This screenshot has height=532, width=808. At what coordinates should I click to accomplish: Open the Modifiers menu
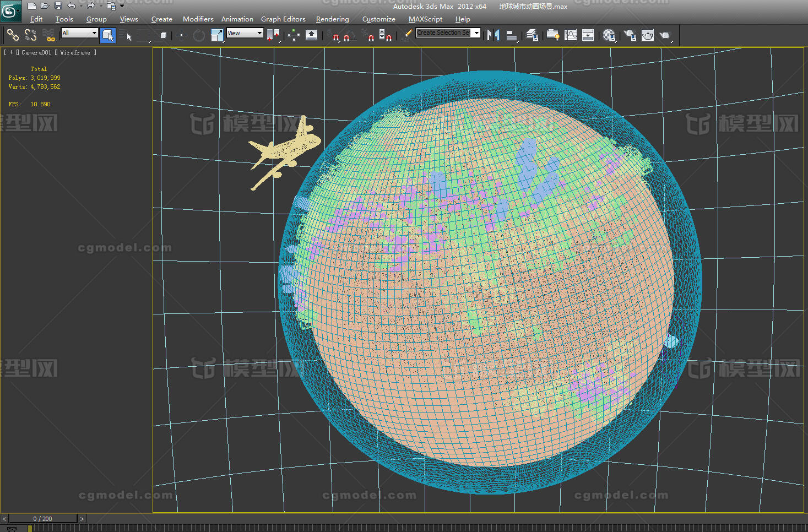click(198, 19)
